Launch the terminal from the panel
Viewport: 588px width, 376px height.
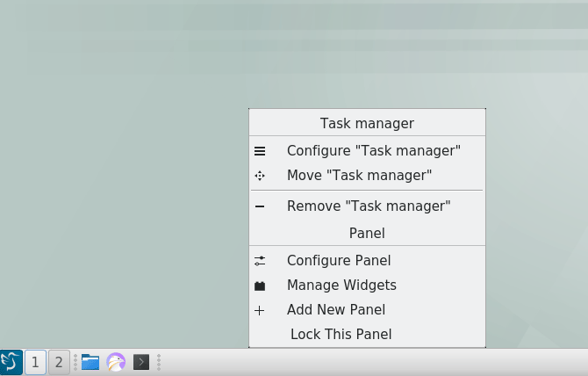pyautogui.click(x=141, y=362)
